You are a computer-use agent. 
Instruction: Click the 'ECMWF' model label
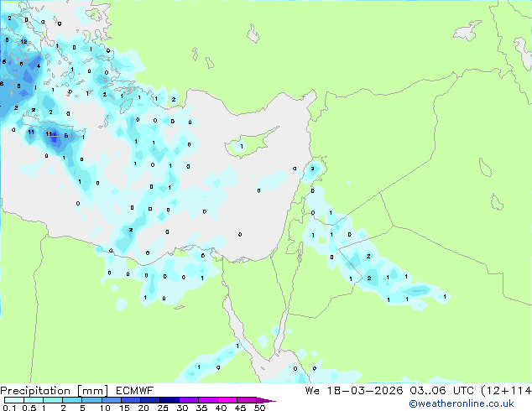(135, 391)
